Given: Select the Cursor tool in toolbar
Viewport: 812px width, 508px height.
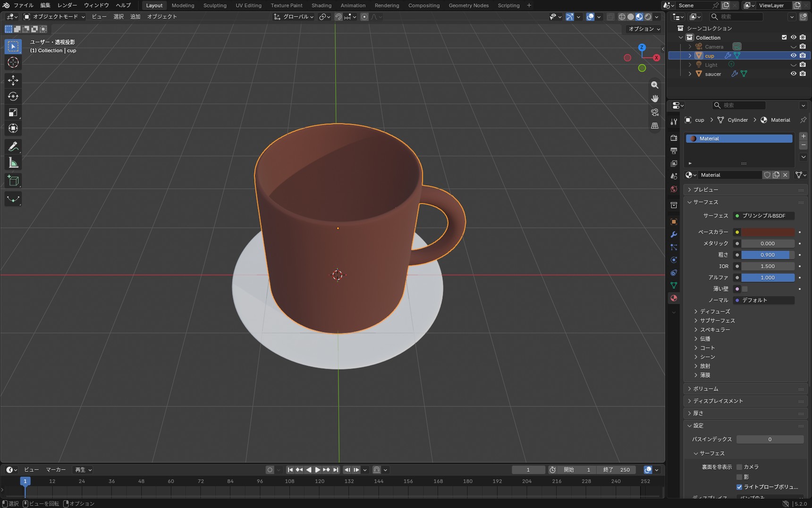Looking at the screenshot, I should point(13,62).
